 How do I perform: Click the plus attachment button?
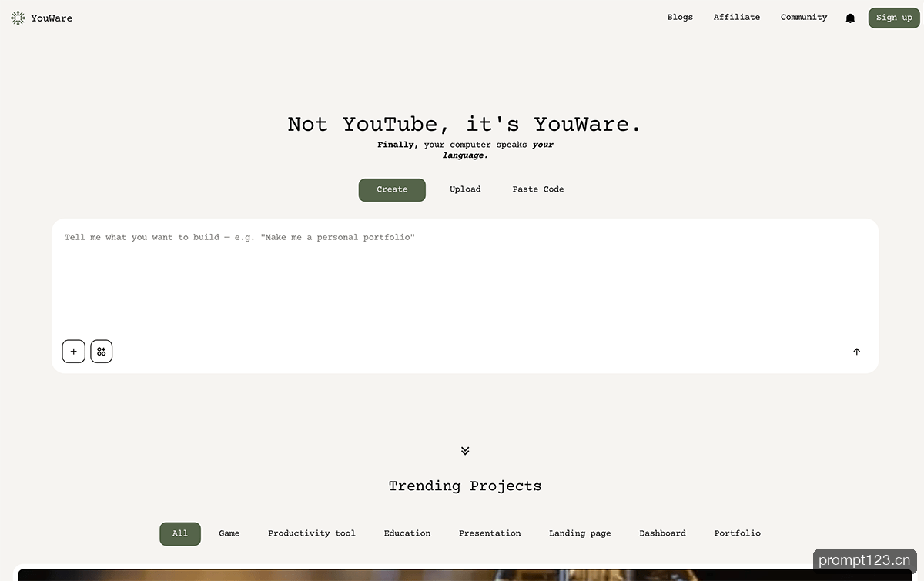pos(74,352)
